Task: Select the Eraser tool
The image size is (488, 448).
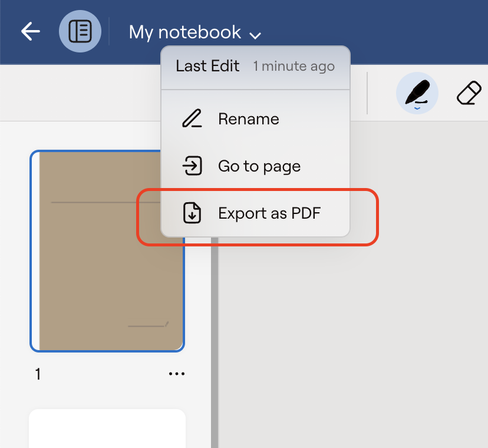Action: 470,93
